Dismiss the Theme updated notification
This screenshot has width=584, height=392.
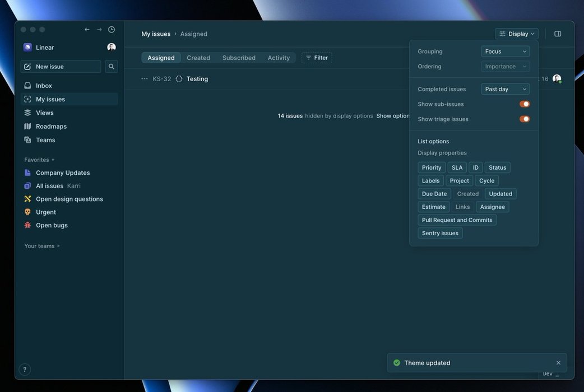[558, 363]
